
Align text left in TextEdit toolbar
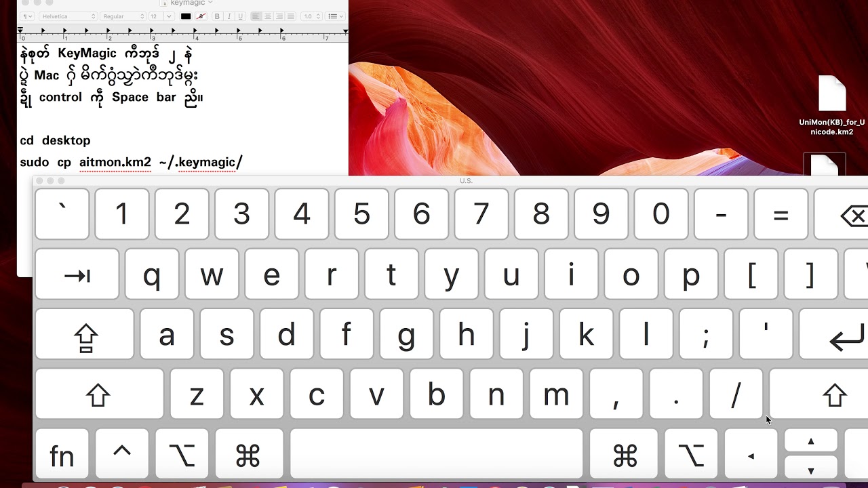click(256, 16)
